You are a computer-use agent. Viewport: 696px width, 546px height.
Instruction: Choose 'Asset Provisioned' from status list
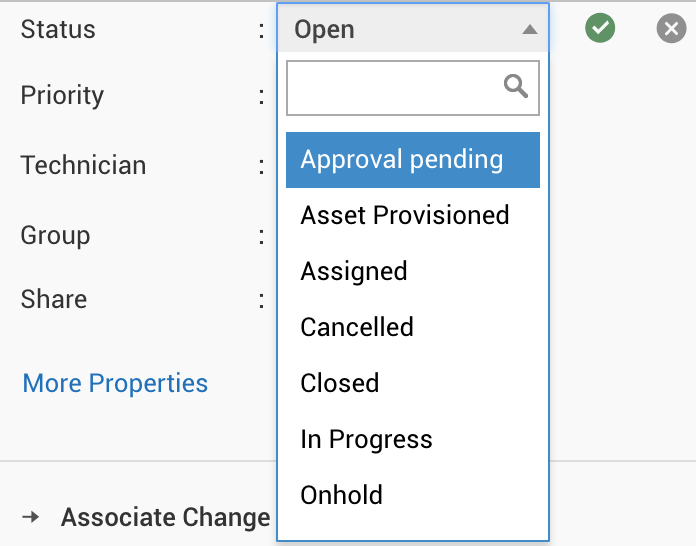click(x=405, y=216)
